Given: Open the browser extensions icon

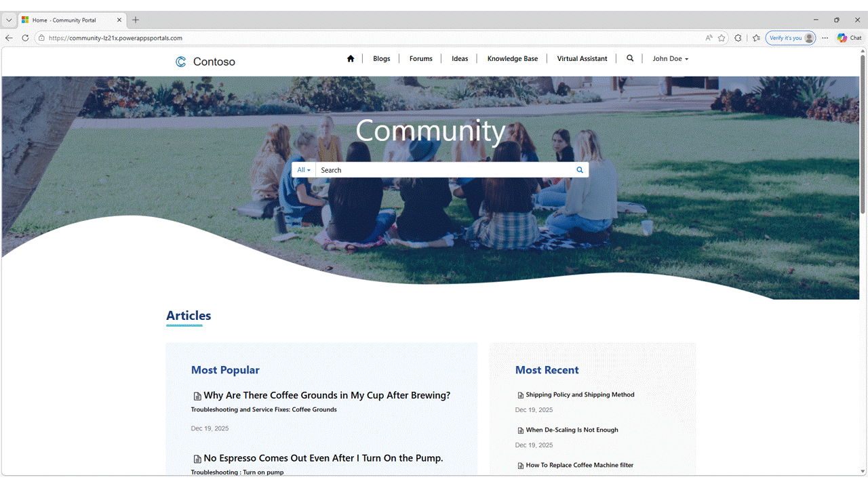Looking at the screenshot, I should [x=738, y=38].
